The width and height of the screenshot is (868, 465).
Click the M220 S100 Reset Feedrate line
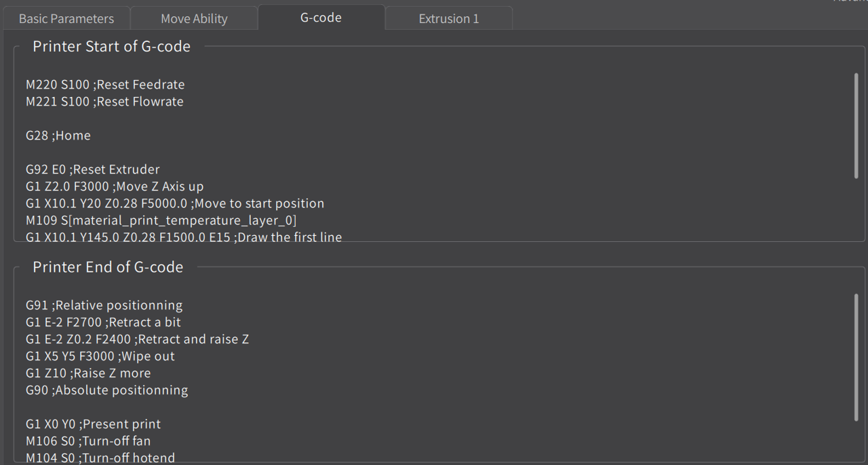[x=105, y=85]
